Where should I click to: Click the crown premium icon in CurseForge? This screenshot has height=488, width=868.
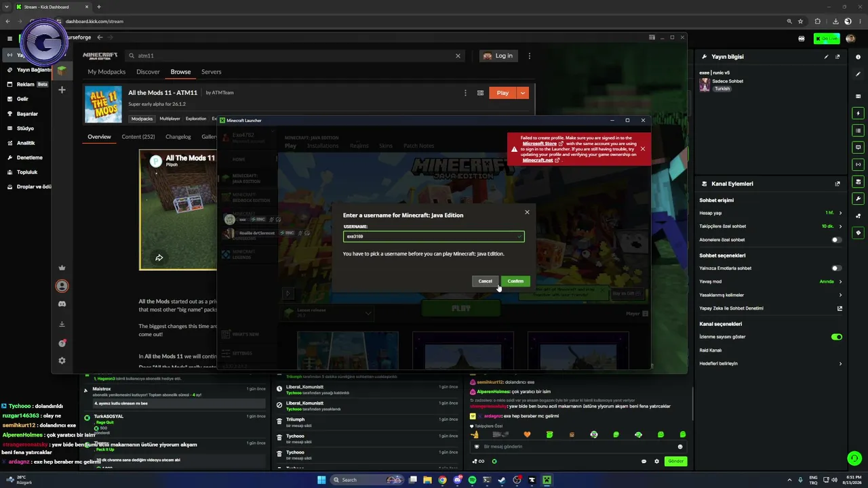62,268
